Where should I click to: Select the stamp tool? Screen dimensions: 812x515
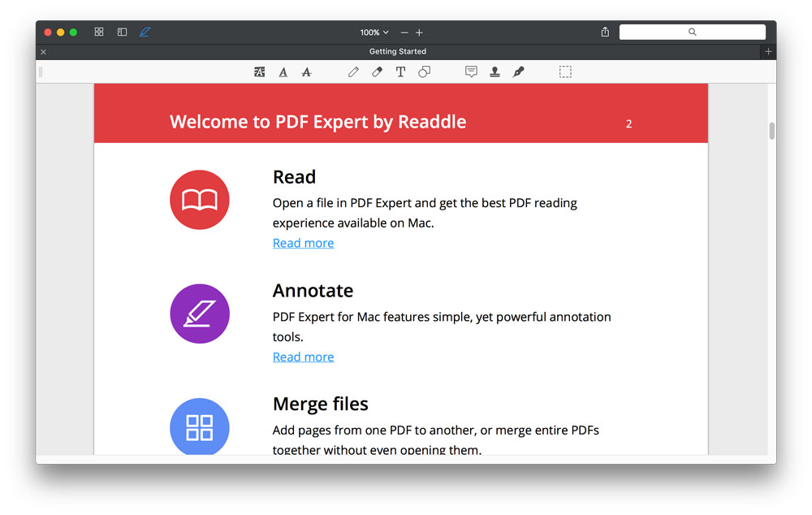(x=495, y=72)
